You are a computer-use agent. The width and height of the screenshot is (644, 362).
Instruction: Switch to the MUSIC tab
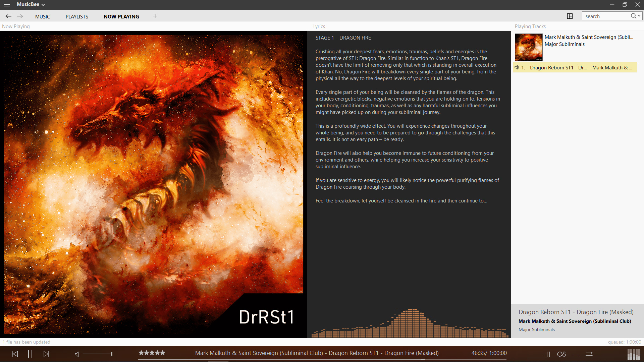pyautogui.click(x=43, y=16)
